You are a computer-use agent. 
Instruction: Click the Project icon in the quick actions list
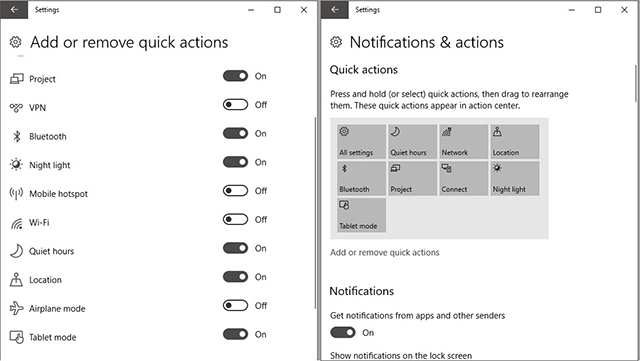pos(16,78)
